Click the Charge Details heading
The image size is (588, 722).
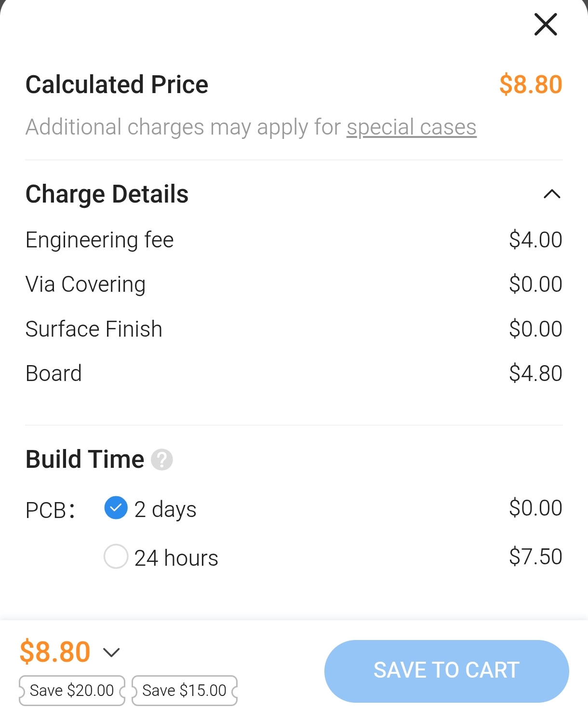[107, 194]
